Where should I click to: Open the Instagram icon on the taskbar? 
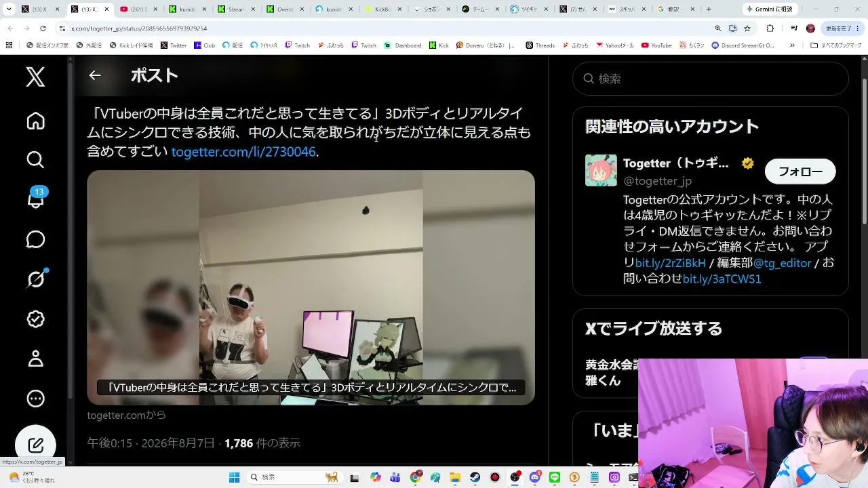click(x=614, y=477)
